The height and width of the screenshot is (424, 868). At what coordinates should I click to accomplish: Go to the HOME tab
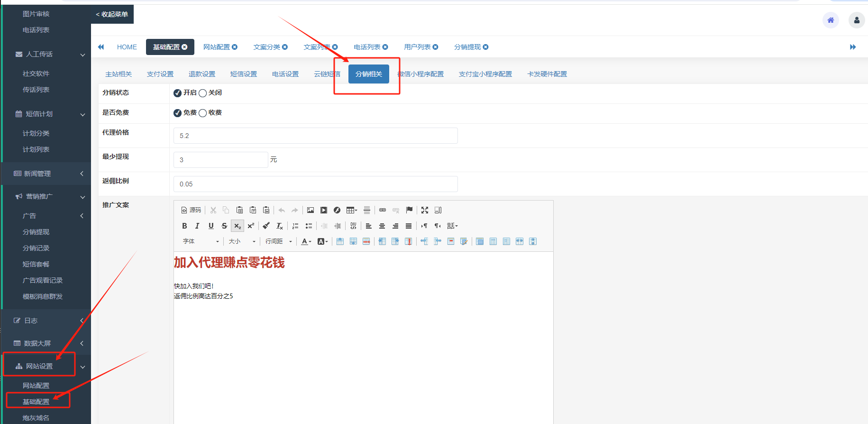point(127,47)
